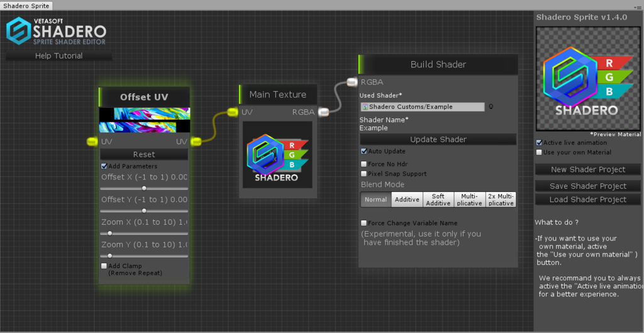
Task: Enable Pixel Snap Support
Action: (x=364, y=174)
